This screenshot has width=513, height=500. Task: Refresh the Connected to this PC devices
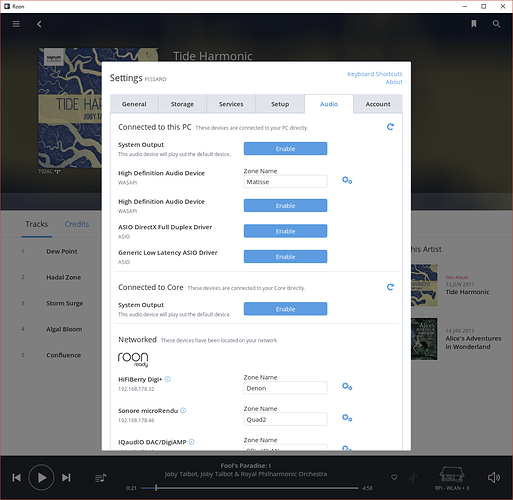pyautogui.click(x=390, y=127)
